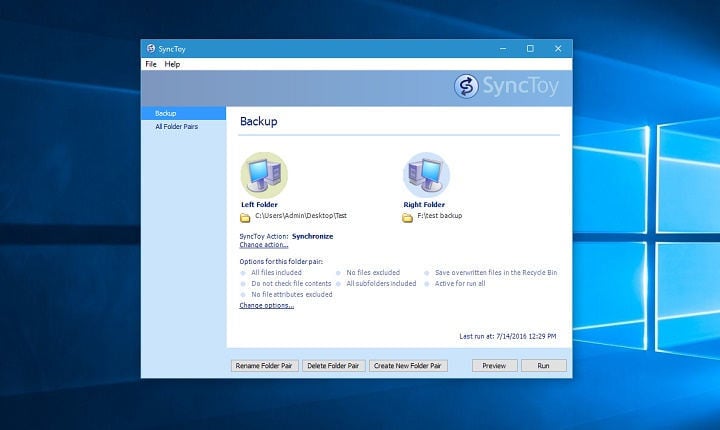Click 'Active for run all' option text
Screen dimensions: 720x430
460,283
